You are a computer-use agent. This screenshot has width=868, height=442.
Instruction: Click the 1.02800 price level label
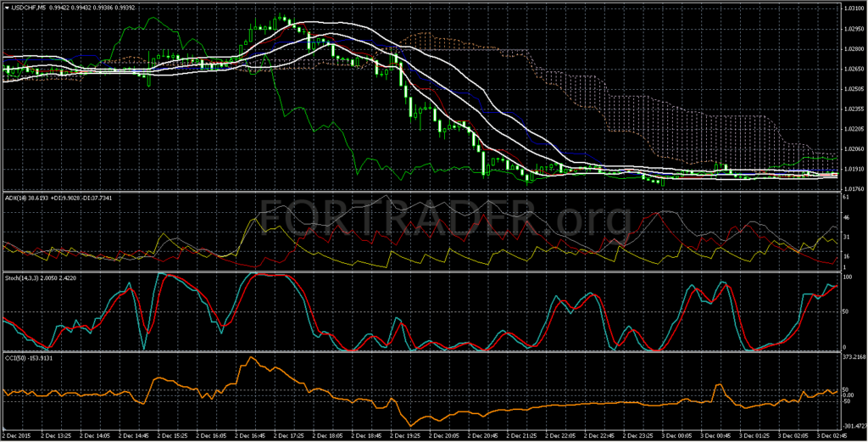pyautogui.click(x=853, y=49)
